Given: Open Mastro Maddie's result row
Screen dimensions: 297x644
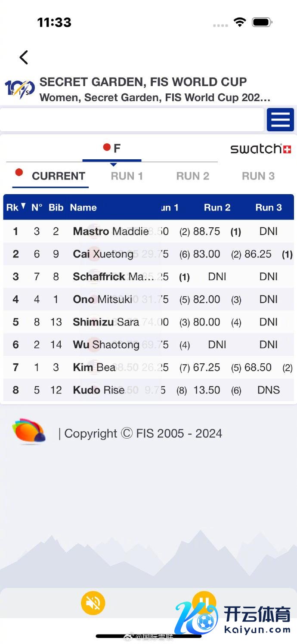Looking at the screenshot, I should coord(111,231).
